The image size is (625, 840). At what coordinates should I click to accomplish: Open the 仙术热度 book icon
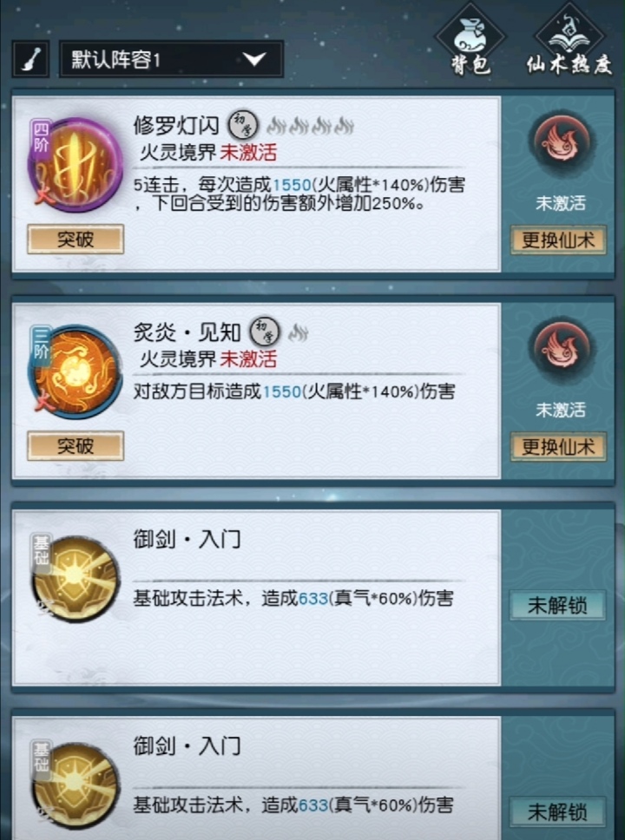pyautogui.click(x=569, y=40)
